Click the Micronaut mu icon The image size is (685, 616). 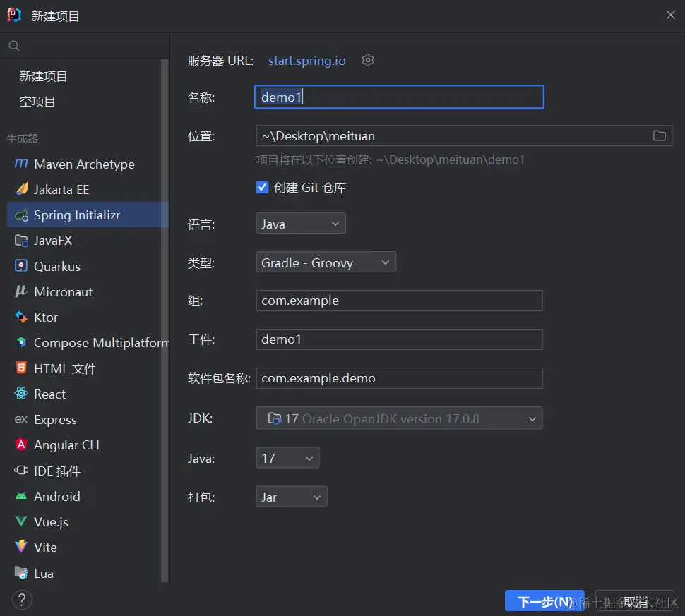click(x=21, y=291)
